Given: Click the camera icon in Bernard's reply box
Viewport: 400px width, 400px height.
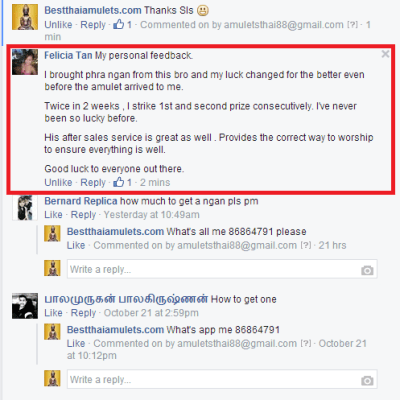Looking at the screenshot, I should click(x=367, y=270).
